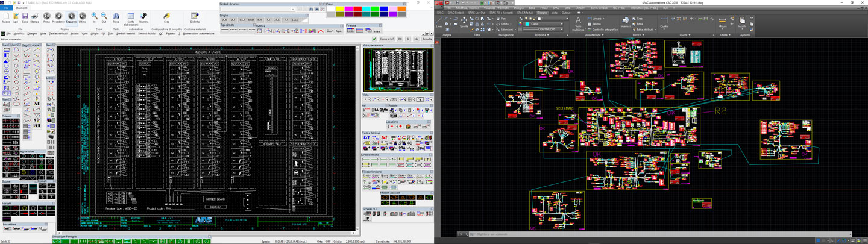Go to the Seguente page
This screenshot has height=244, width=868.
click(71, 16)
